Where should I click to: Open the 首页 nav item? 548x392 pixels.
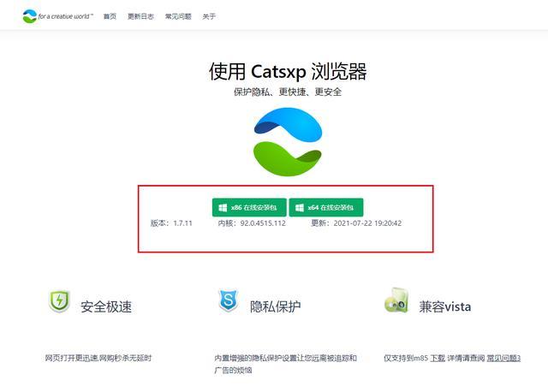(110, 16)
